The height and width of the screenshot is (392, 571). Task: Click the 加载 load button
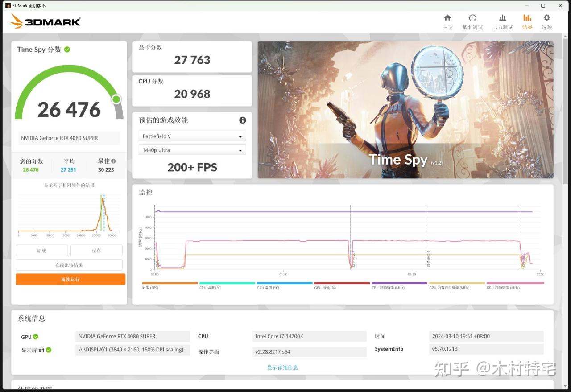[41, 251]
